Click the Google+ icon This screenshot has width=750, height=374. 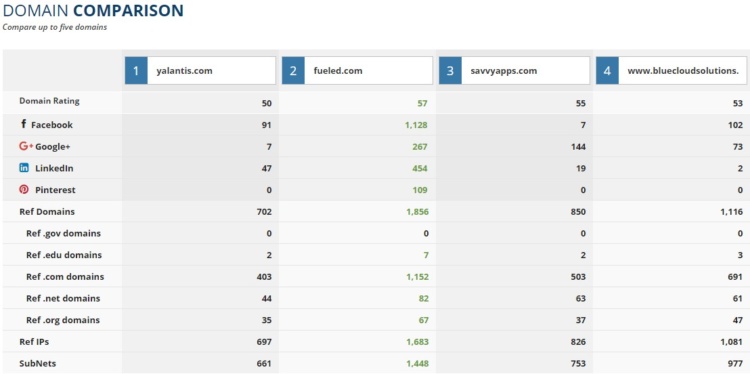coord(26,146)
